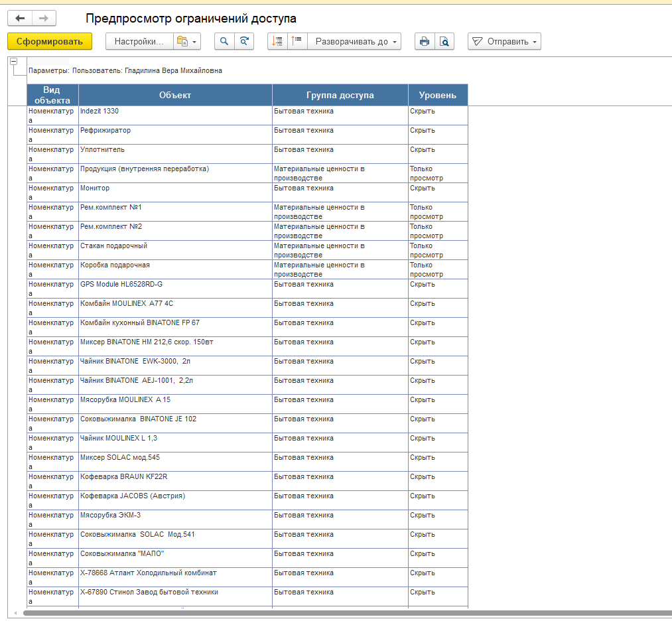Select the Комбайн кухонный BINATONE FP 67 cell
The width and height of the screenshot is (672, 625).
click(175, 328)
